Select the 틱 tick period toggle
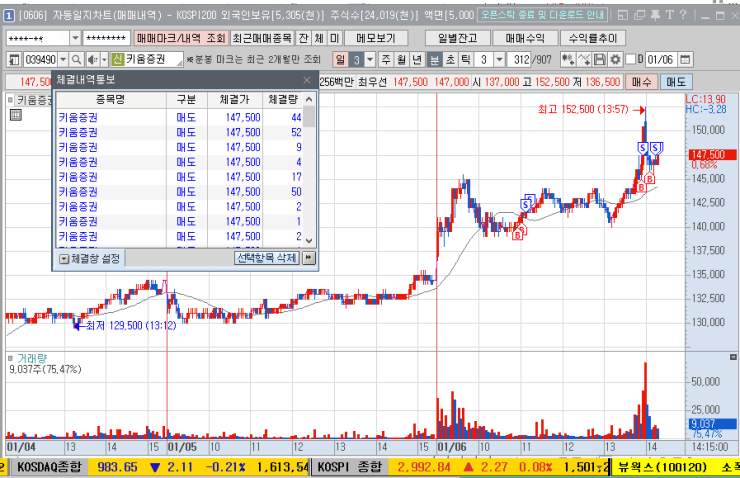 466,59
